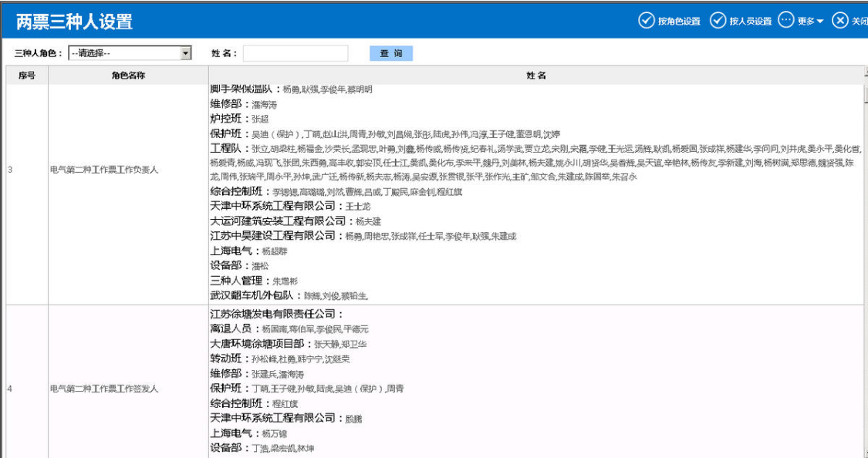
Task: Click 三种人管理 group label
Action: click(x=236, y=281)
